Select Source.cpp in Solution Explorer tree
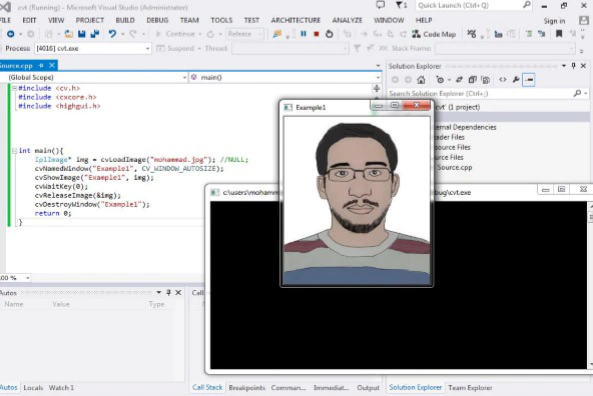 tap(455, 167)
